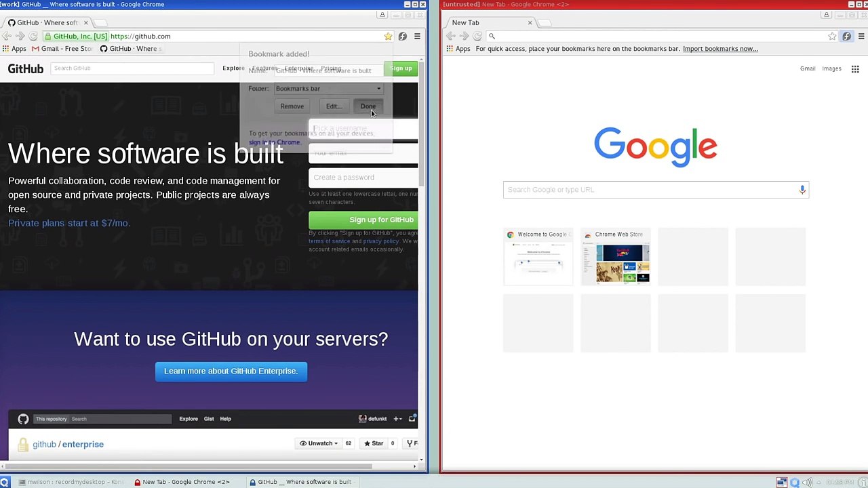Open the profile button in the GitHub window

(x=382, y=15)
